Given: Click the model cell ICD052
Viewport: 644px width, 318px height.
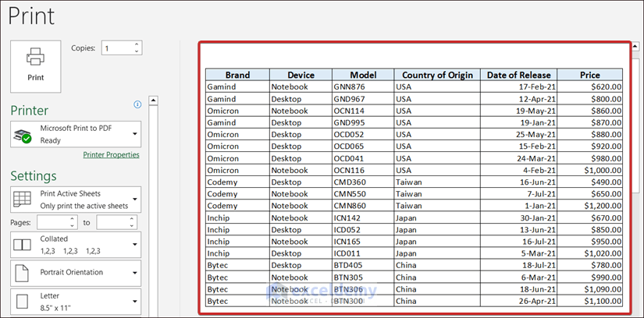Looking at the screenshot, I should click(363, 230).
